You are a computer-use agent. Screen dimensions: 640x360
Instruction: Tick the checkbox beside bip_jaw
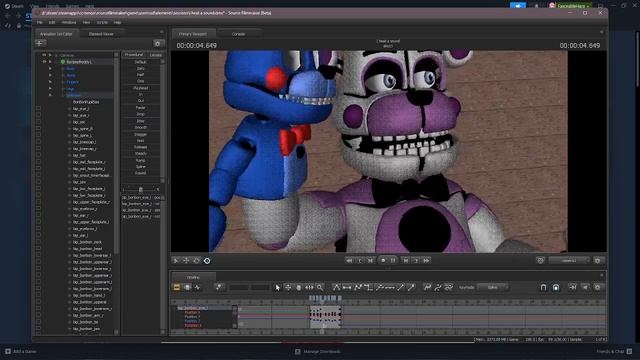(x=38, y=182)
